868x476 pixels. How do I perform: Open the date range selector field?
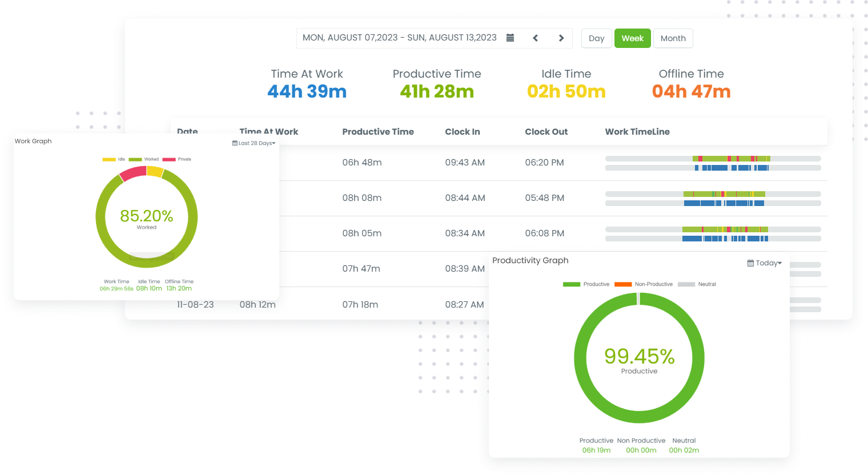(400, 37)
